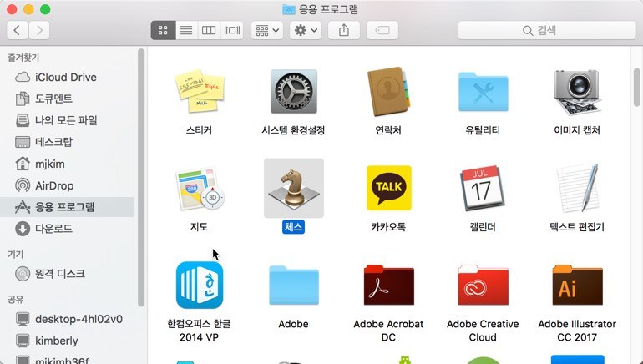Open Documents (도큐멘트) in sidebar

click(68, 99)
